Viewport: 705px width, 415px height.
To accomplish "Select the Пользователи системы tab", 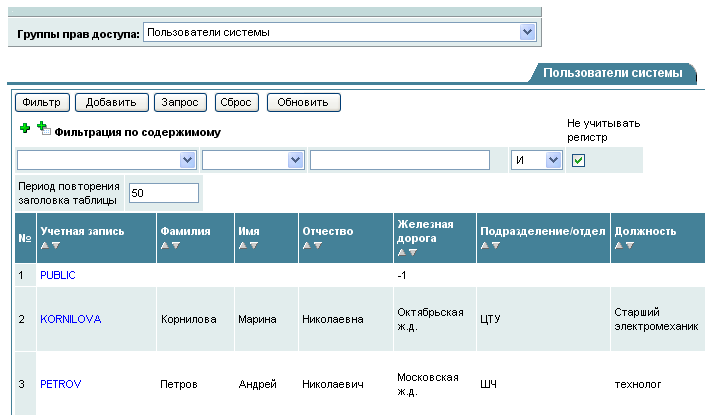I will pyautogui.click(x=612, y=73).
